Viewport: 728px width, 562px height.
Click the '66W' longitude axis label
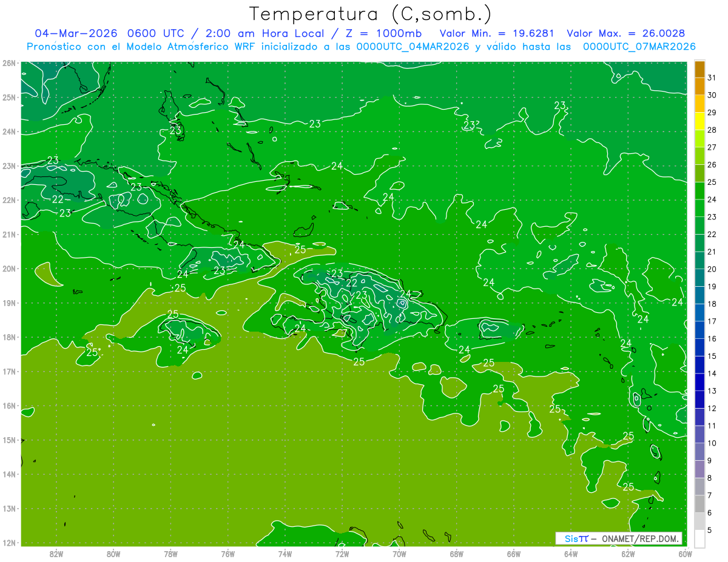[513, 554]
